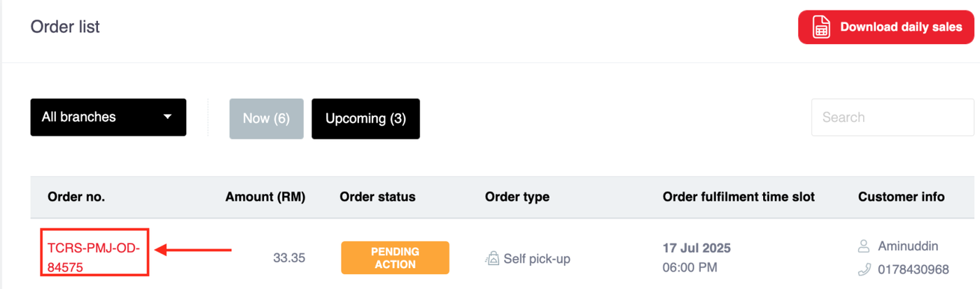Viewport: 980px width, 289px height.
Task: Click the person icon beside Aminuddin
Action: (864, 246)
